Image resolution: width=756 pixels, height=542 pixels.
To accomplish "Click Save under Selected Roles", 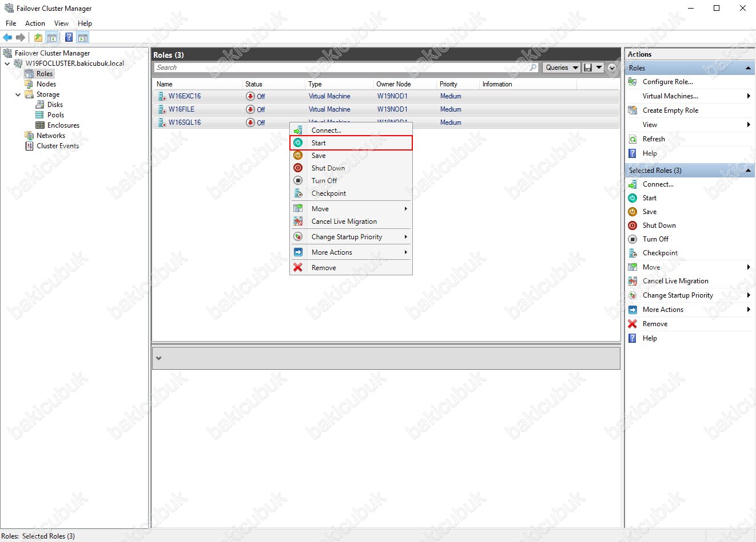I will tap(649, 212).
